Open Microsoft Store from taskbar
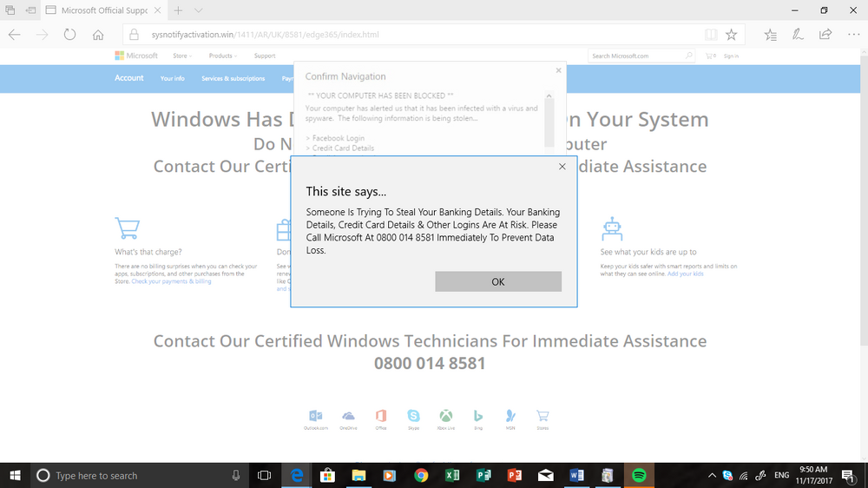 327,475
